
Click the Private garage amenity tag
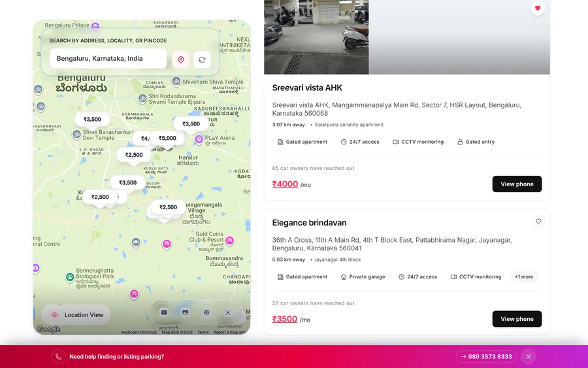[363, 277]
